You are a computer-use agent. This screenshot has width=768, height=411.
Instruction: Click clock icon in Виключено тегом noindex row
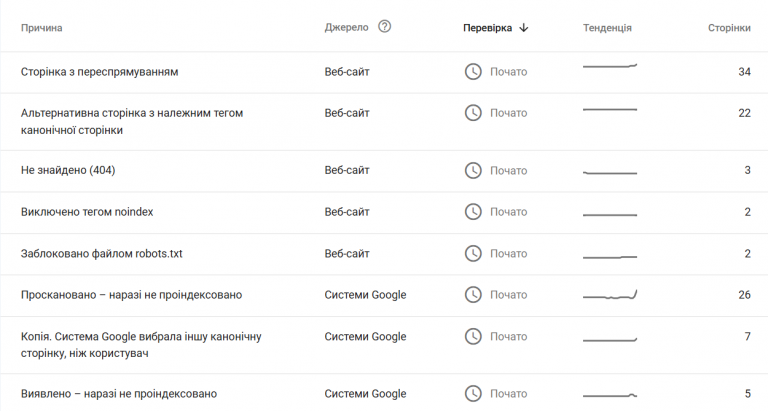pos(474,212)
